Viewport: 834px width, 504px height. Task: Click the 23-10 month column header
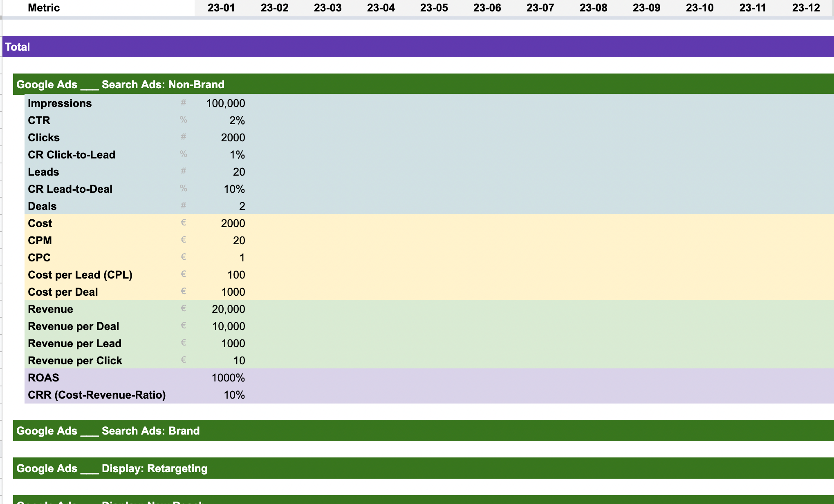tap(699, 8)
